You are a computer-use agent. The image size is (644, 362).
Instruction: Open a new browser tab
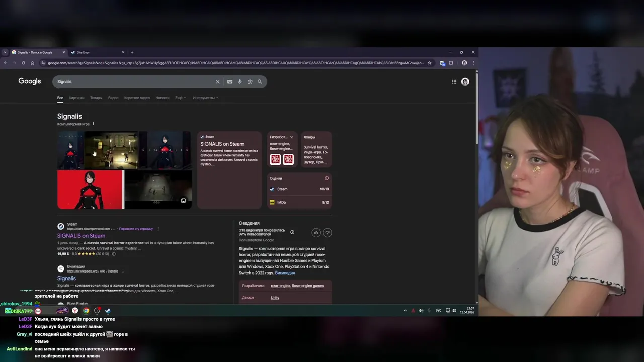pos(132,52)
